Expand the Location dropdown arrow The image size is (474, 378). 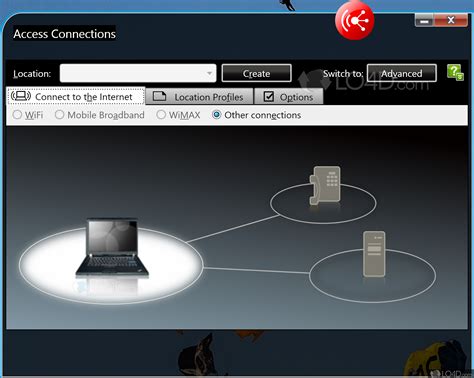click(x=209, y=73)
